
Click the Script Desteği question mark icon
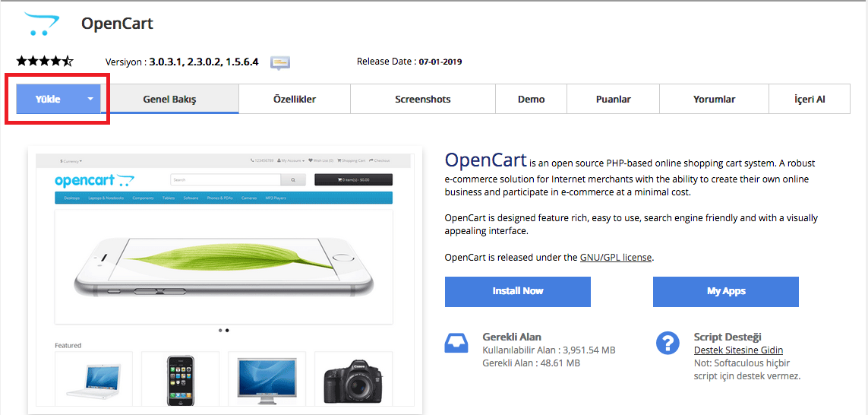tap(668, 343)
